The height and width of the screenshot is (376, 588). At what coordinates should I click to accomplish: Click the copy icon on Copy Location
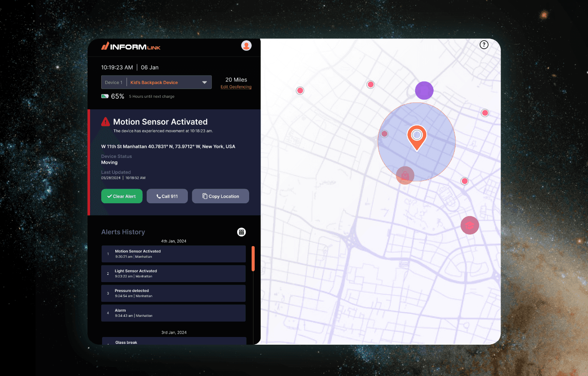tap(205, 196)
